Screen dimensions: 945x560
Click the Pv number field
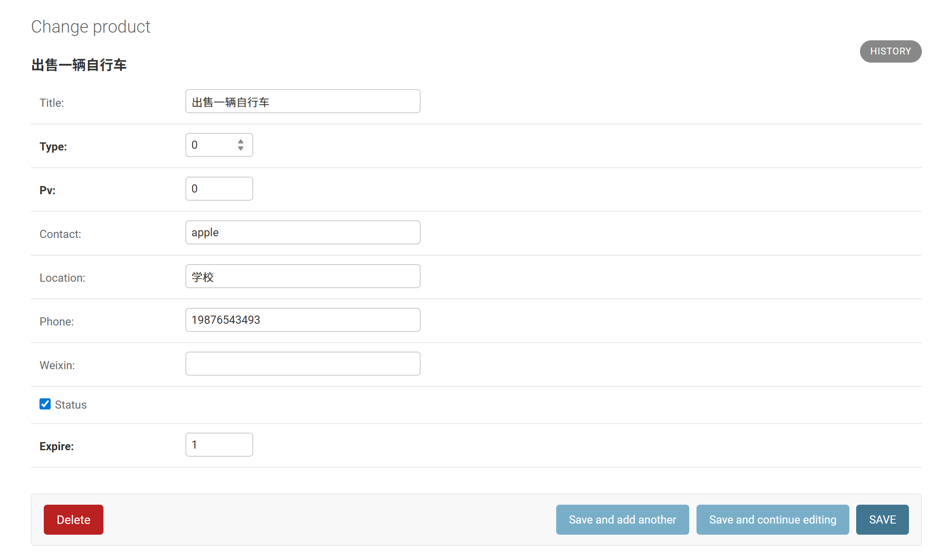(x=219, y=189)
